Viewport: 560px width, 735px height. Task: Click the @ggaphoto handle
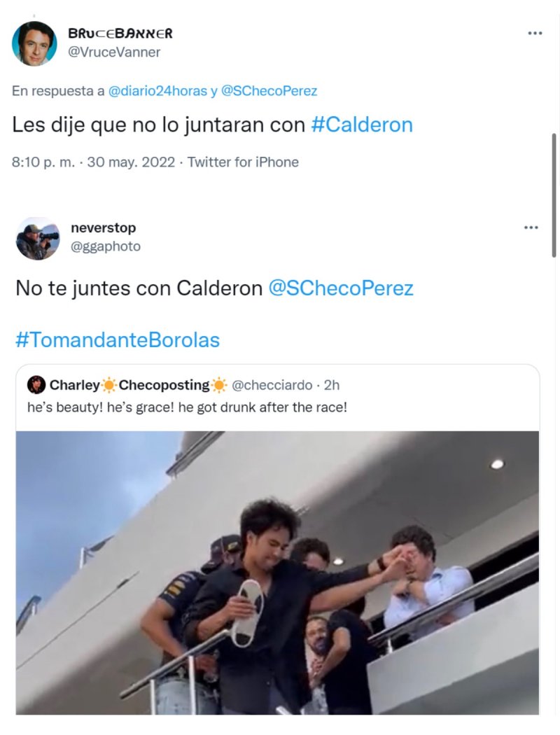click(x=106, y=246)
